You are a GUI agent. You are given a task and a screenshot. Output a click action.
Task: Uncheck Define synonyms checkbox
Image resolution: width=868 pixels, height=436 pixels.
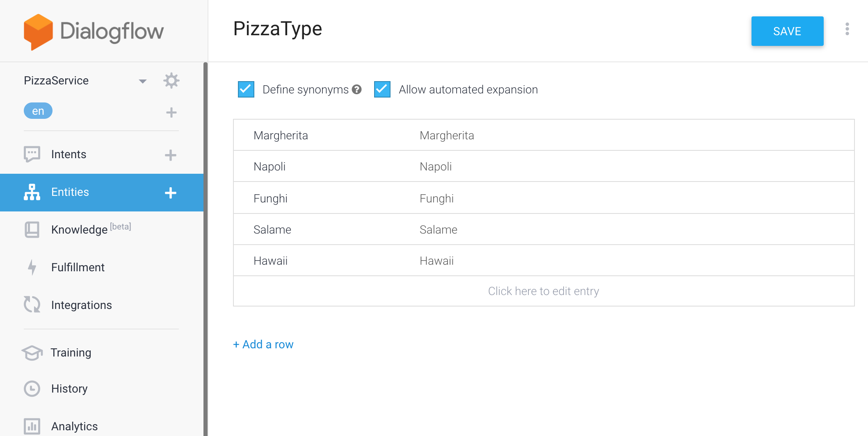point(246,89)
